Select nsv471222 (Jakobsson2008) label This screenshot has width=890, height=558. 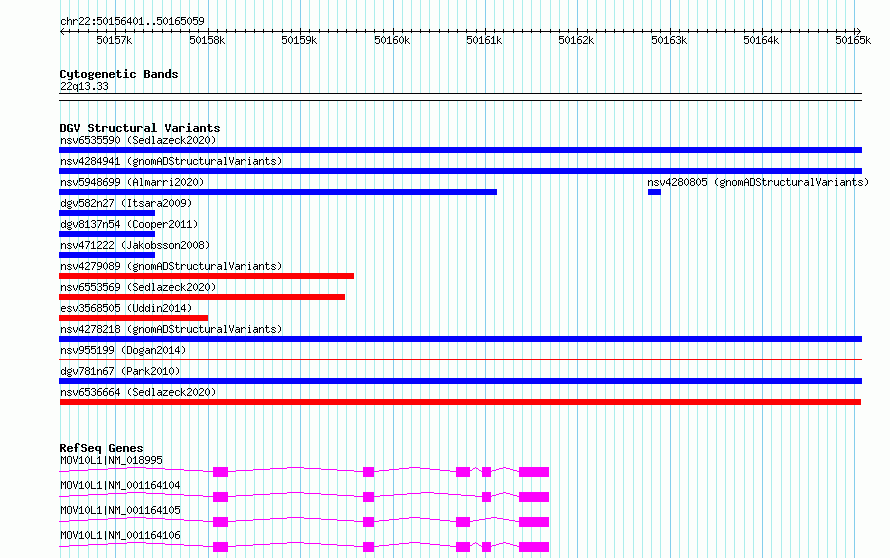pyautogui.click(x=135, y=245)
